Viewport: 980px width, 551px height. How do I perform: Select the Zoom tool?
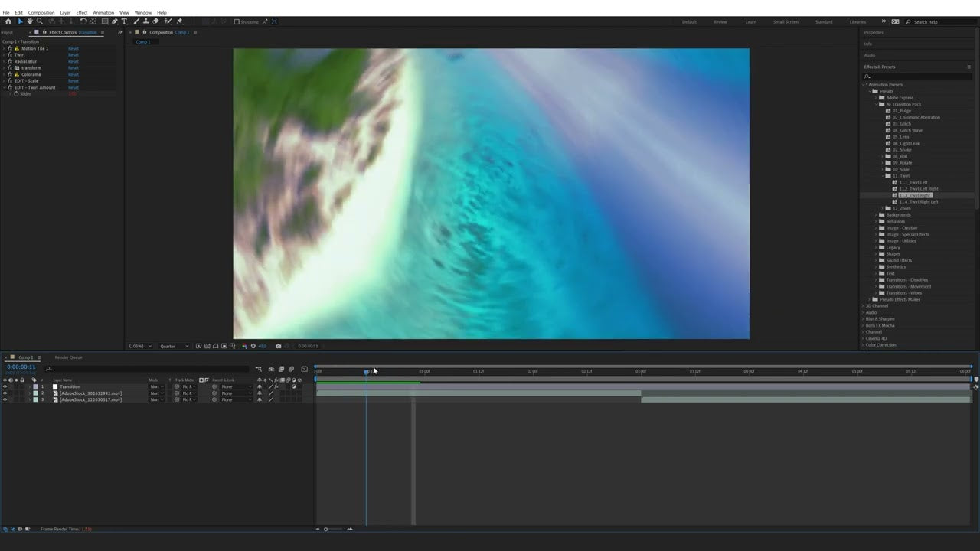[x=40, y=21]
